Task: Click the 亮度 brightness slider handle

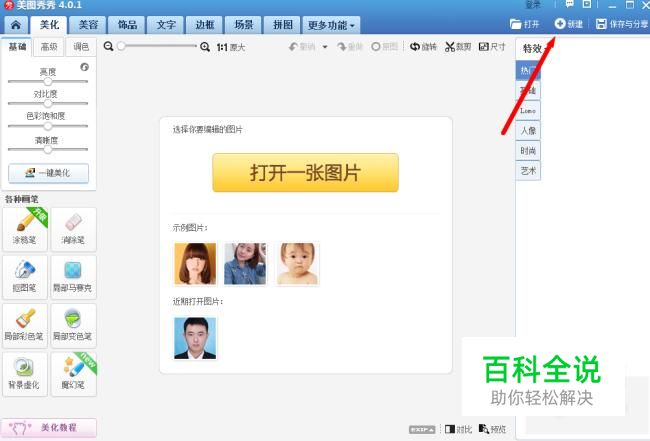Action: point(48,81)
